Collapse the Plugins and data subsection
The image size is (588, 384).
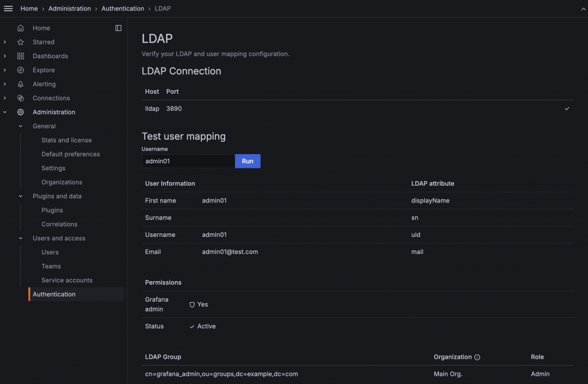click(x=21, y=197)
